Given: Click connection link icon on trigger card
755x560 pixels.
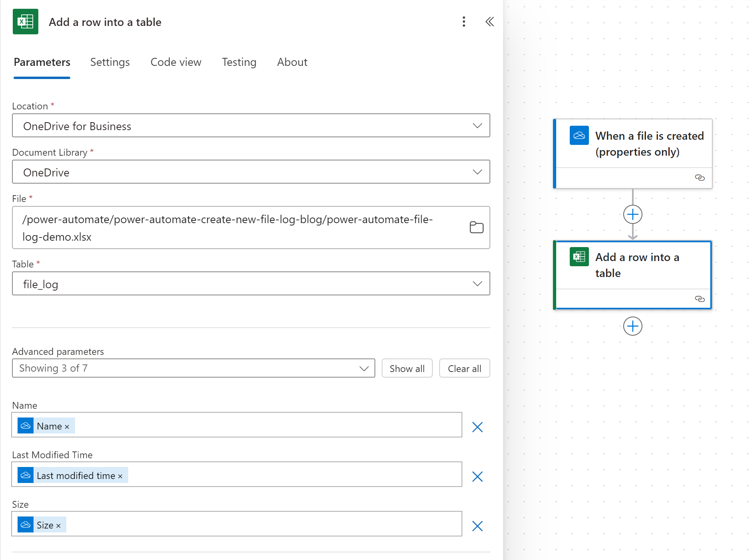Looking at the screenshot, I should coord(700,178).
